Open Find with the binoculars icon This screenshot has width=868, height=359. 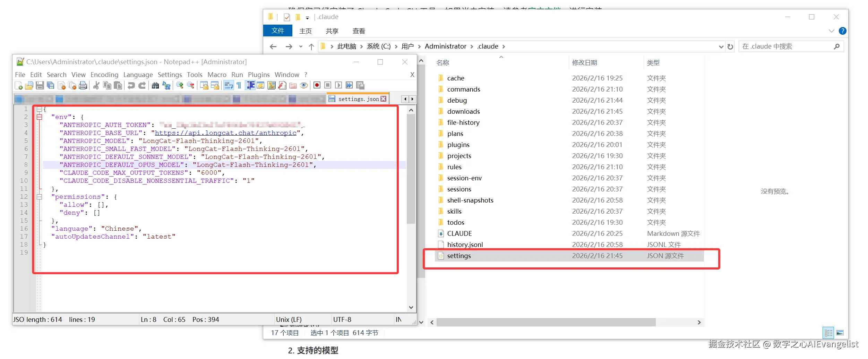coord(155,85)
